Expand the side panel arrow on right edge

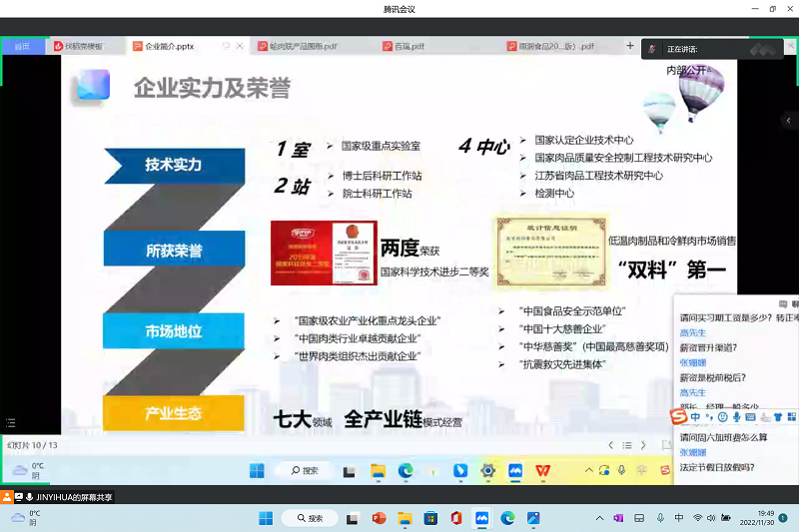click(x=788, y=120)
